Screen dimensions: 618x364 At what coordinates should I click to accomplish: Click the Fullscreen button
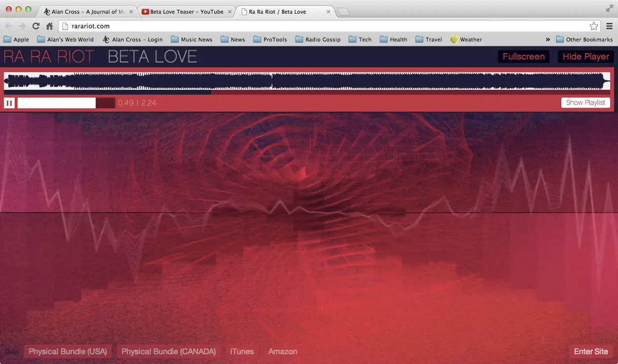pyautogui.click(x=523, y=57)
